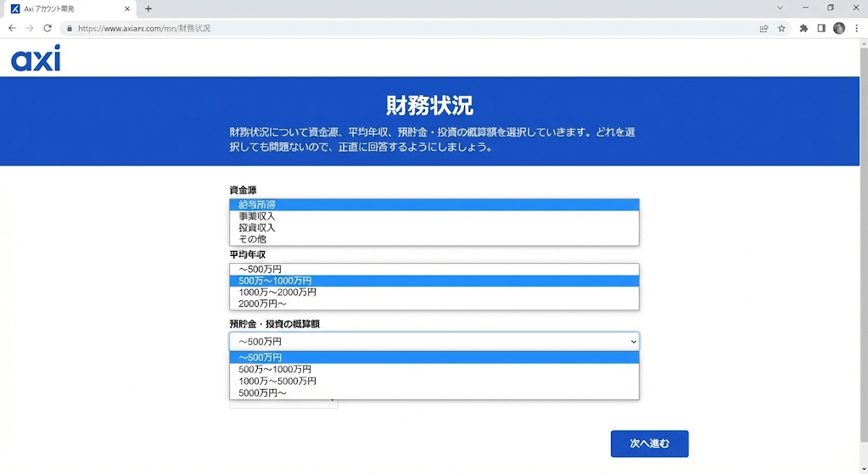Click the 次へ進む button
The height and width of the screenshot is (474, 868).
coord(649,443)
